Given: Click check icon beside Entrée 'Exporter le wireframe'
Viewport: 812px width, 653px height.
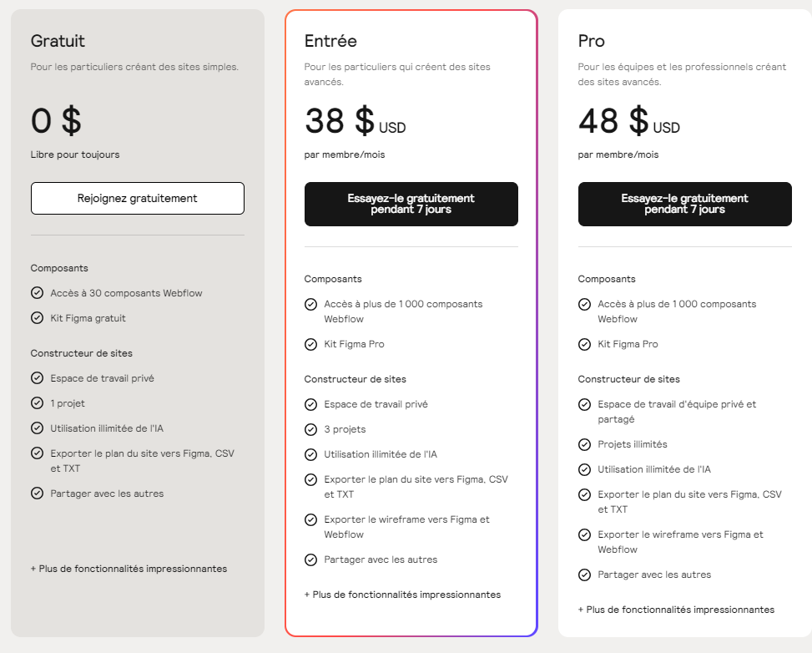Looking at the screenshot, I should point(310,519).
